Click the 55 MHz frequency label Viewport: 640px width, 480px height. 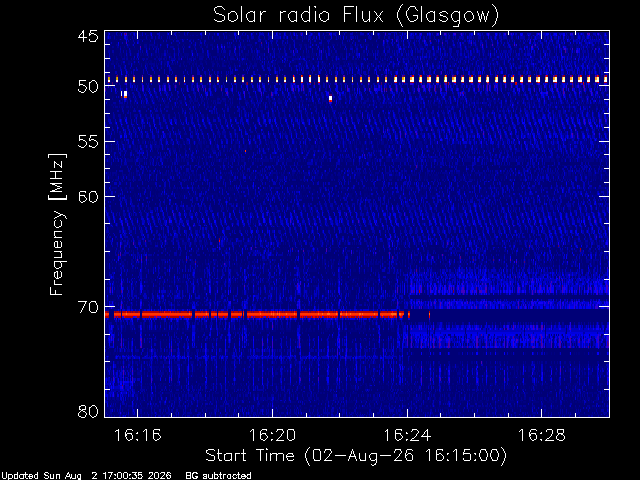pyautogui.click(x=88, y=142)
